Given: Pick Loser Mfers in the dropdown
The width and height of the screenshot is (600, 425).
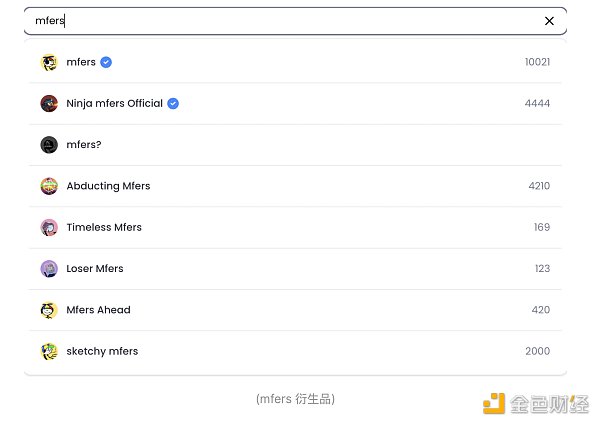Looking at the screenshot, I should pos(95,269).
